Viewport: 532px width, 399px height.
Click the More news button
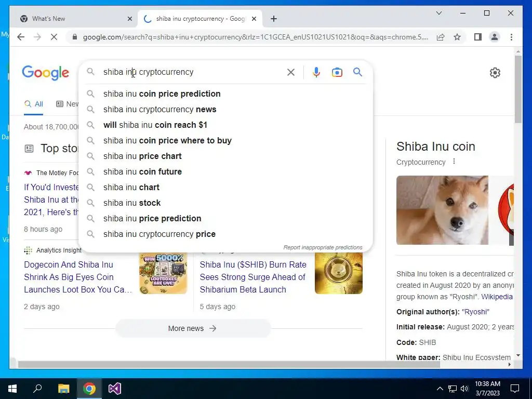point(193,328)
